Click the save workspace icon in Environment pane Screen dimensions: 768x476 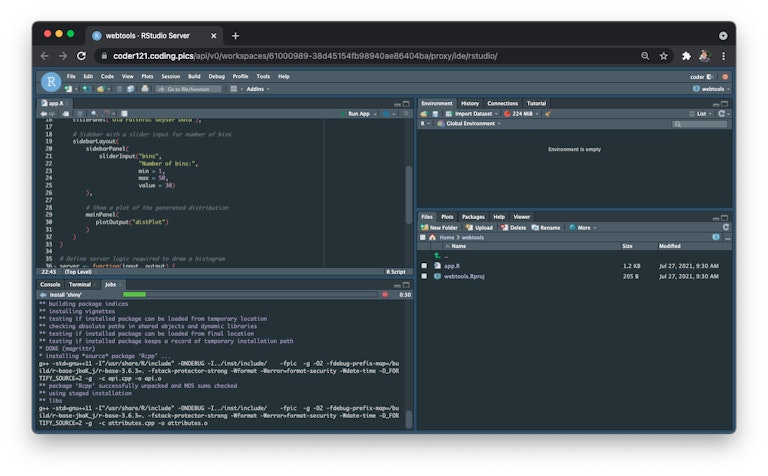click(x=435, y=114)
